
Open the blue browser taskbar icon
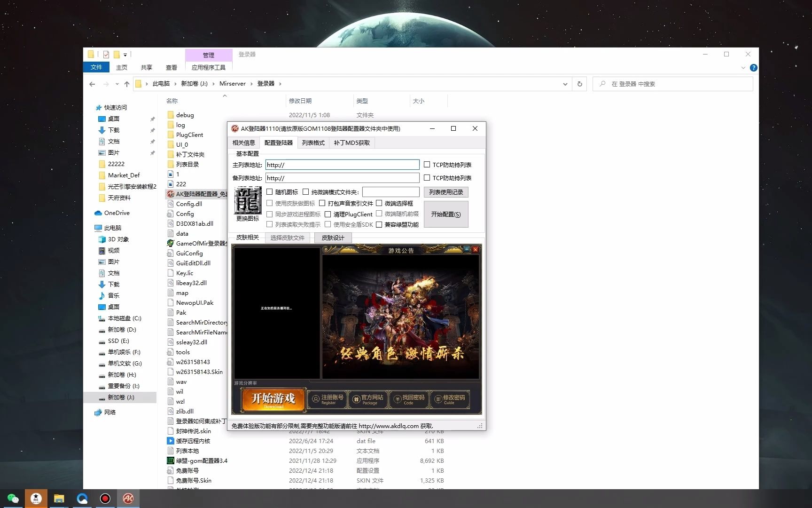(82, 499)
